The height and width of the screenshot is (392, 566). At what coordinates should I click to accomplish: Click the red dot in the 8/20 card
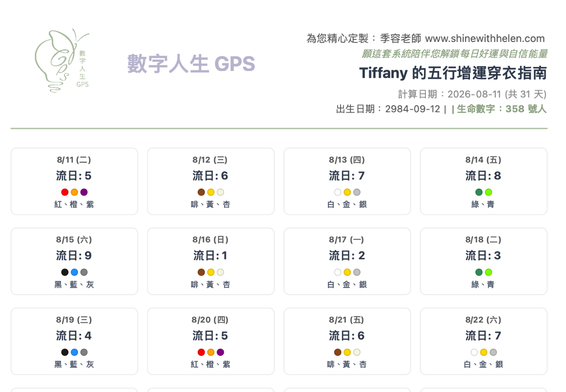(x=201, y=352)
